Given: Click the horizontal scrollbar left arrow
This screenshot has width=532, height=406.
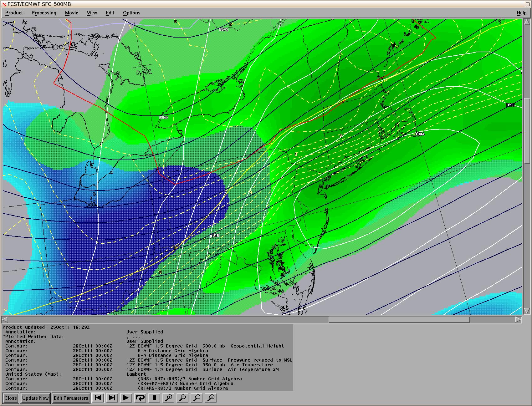Looking at the screenshot, I should click(5, 319).
